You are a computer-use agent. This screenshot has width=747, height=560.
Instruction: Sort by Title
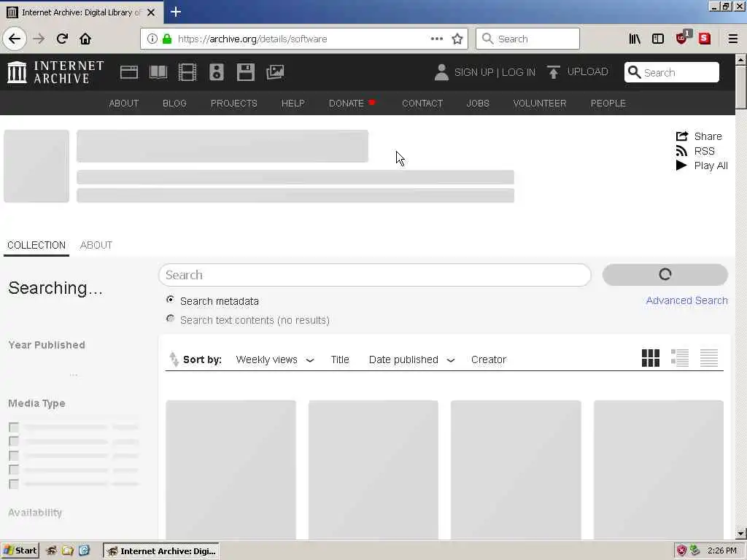tap(340, 360)
